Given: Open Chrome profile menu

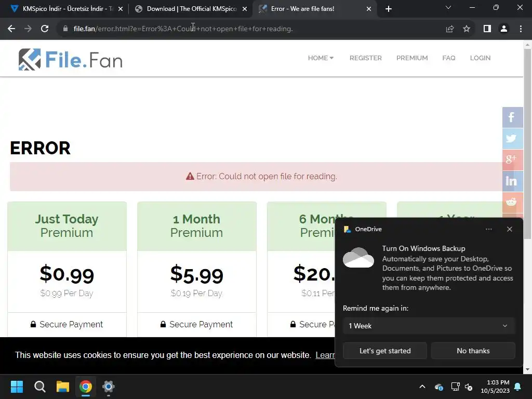Looking at the screenshot, I should pos(504,29).
